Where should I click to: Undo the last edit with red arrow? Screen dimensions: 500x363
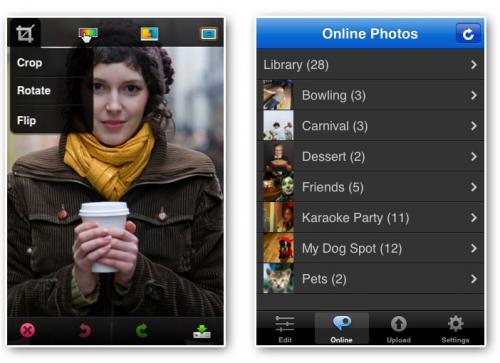pyautogui.click(x=85, y=331)
